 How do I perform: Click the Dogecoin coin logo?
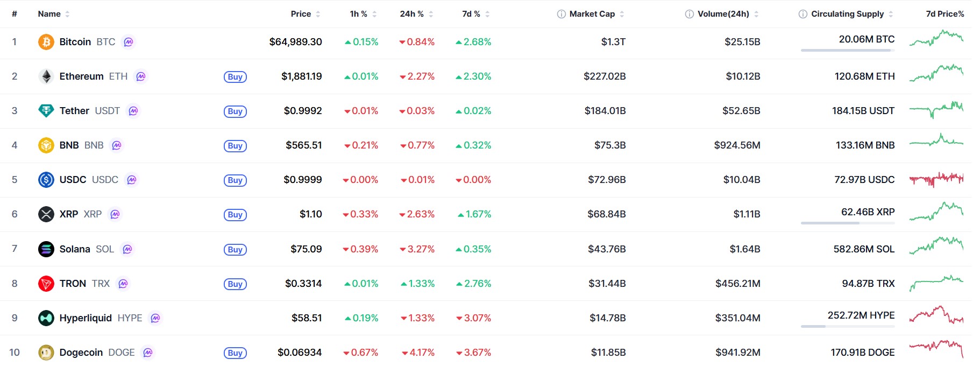point(46,353)
